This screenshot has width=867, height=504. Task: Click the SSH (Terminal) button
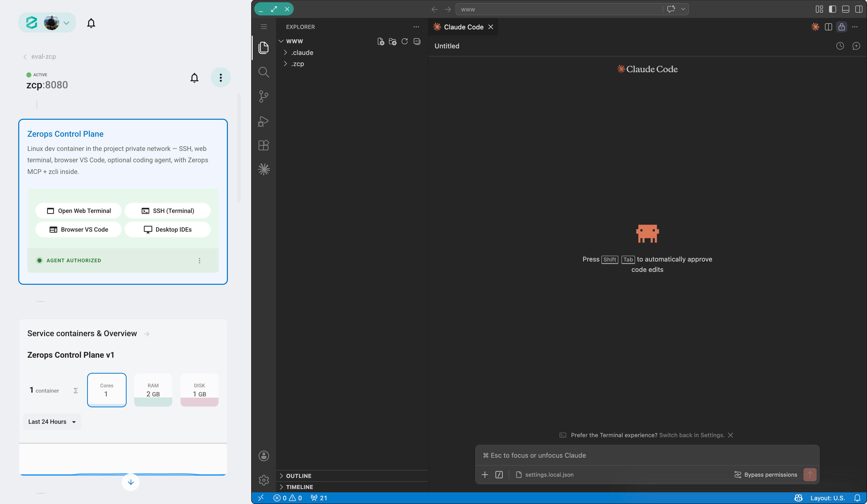pos(168,211)
